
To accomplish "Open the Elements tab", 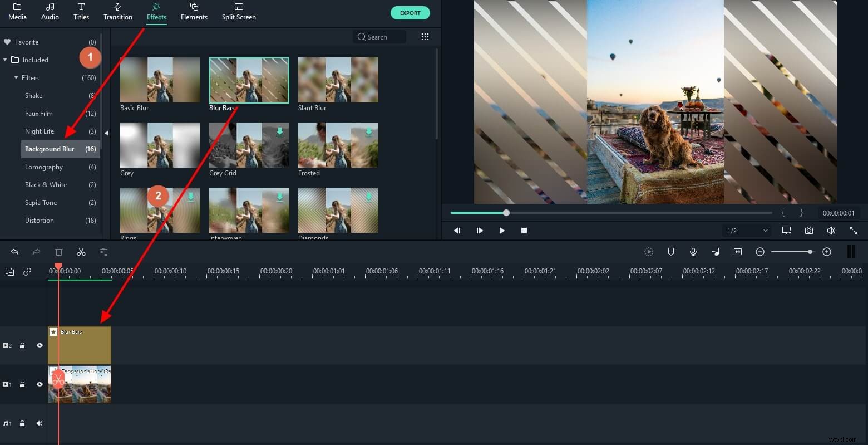I will (x=194, y=12).
